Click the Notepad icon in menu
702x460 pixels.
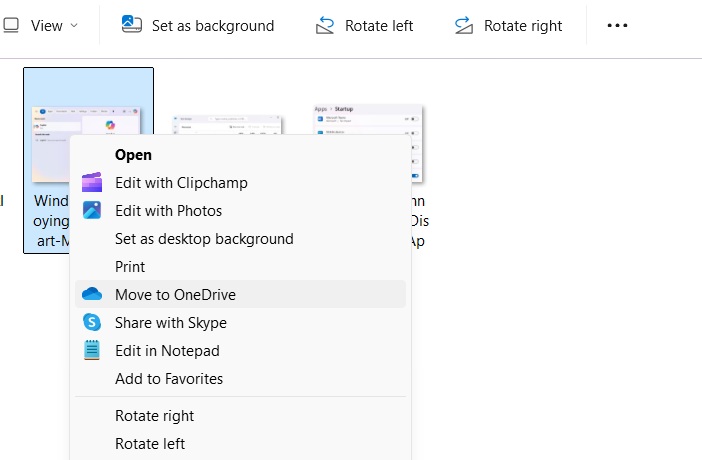pos(92,350)
